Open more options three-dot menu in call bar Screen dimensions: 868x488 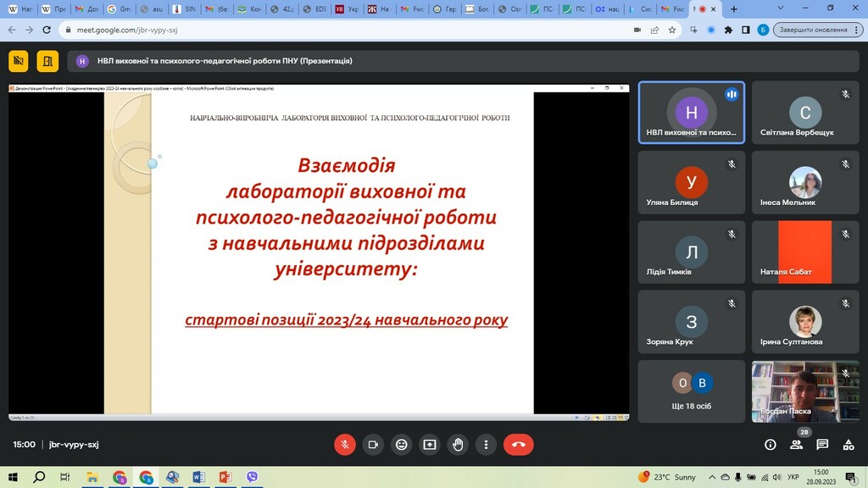pos(485,444)
